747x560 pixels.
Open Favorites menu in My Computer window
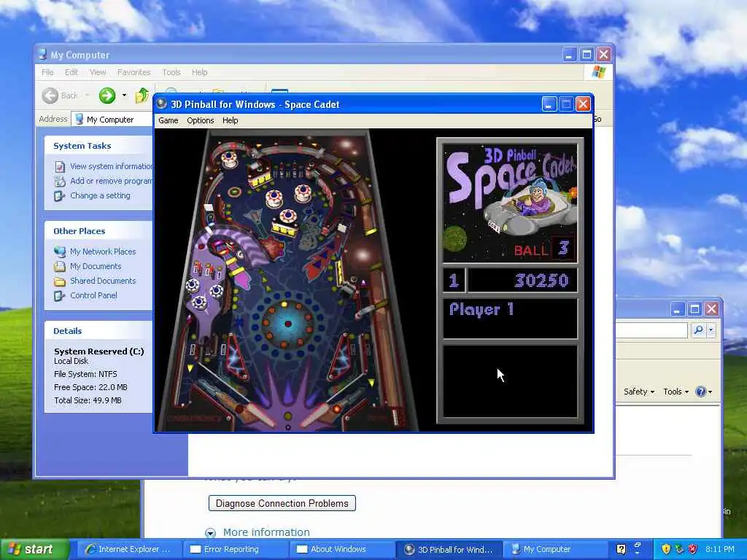134,72
